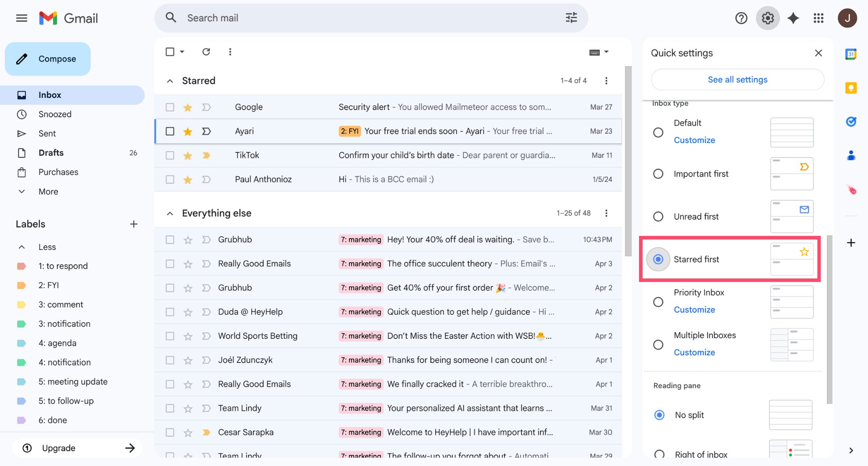The height and width of the screenshot is (466, 868).
Task: Open the More options toolbar menu
Action: (230, 52)
